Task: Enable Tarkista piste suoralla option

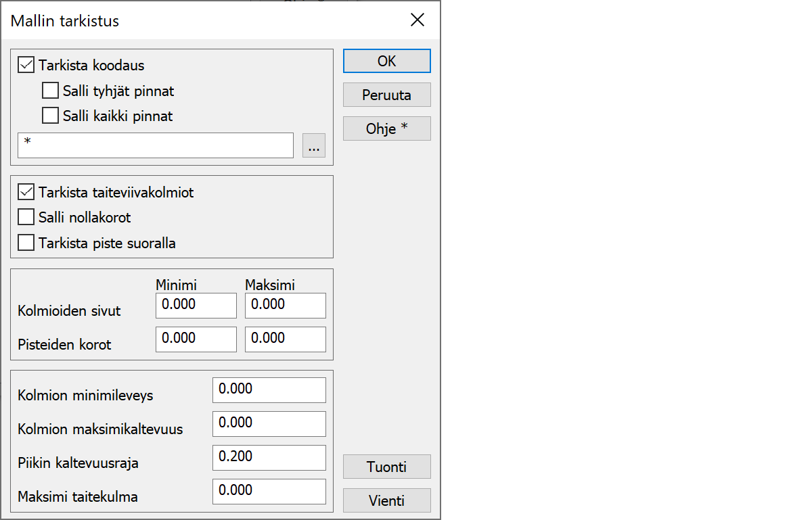Action: [26, 243]
